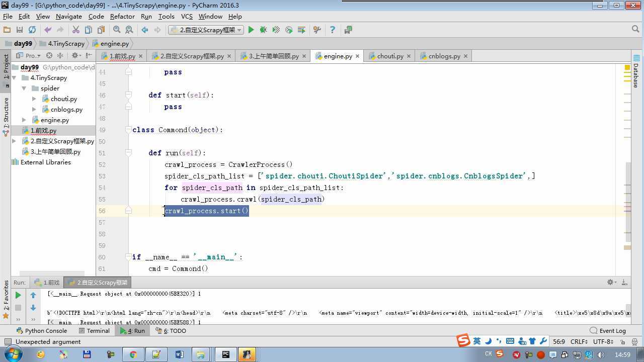Open Project panel settings gear

point(76,55)
